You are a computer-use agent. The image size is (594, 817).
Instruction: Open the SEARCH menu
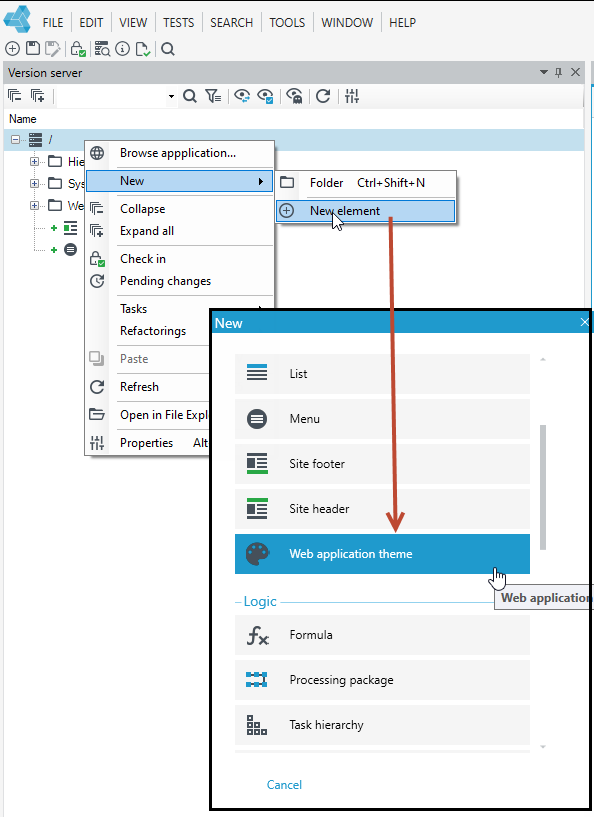pyautogui.click(x=231, y=22)
